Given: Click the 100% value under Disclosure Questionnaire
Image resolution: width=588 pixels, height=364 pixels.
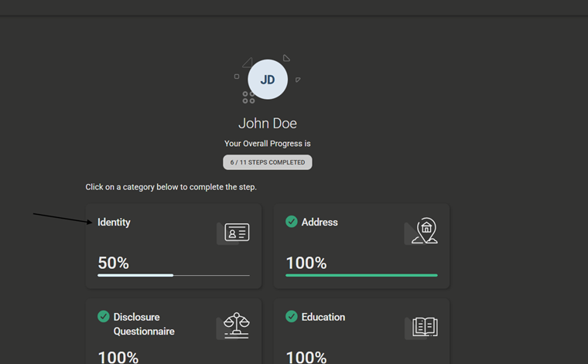Looking at the screenshot, I should coord(118,357).
